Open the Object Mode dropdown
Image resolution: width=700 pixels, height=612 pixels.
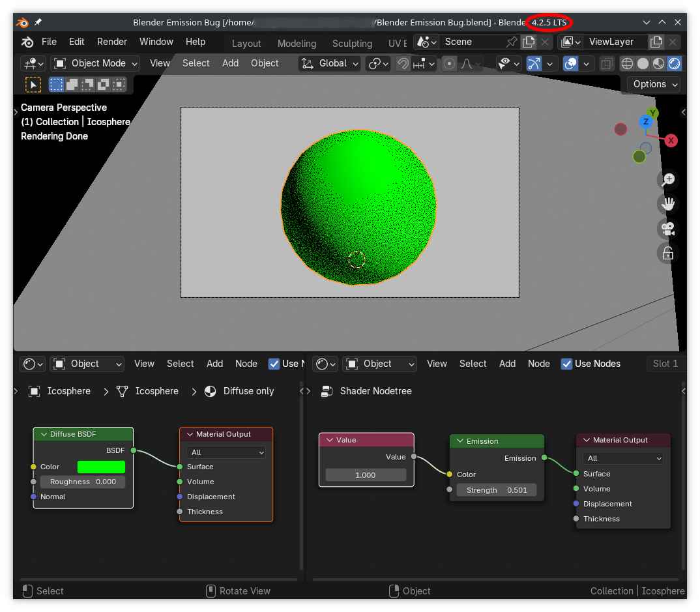[x=95, y=64]
